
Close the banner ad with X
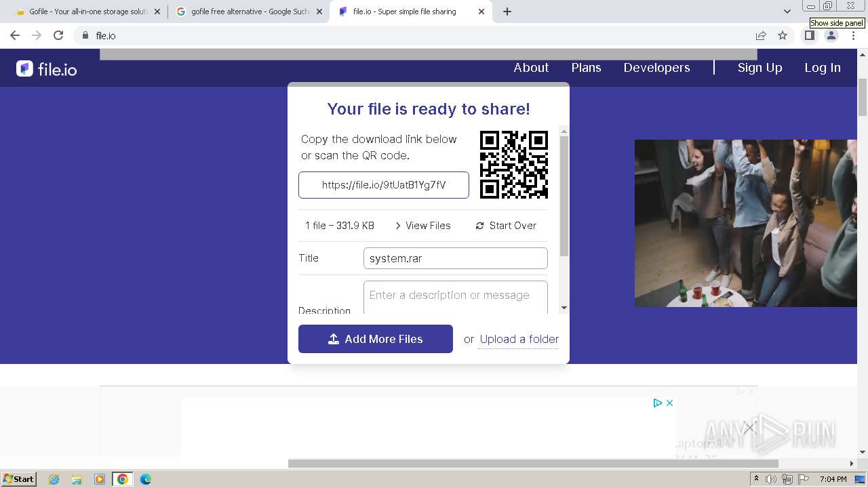click(x=669, y=403)
